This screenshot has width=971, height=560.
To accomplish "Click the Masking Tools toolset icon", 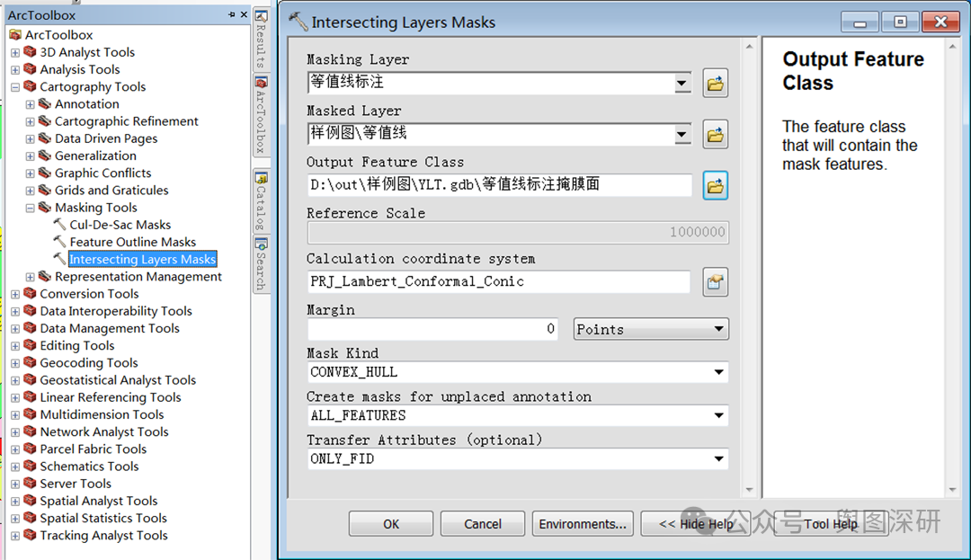I will [45, 208].
